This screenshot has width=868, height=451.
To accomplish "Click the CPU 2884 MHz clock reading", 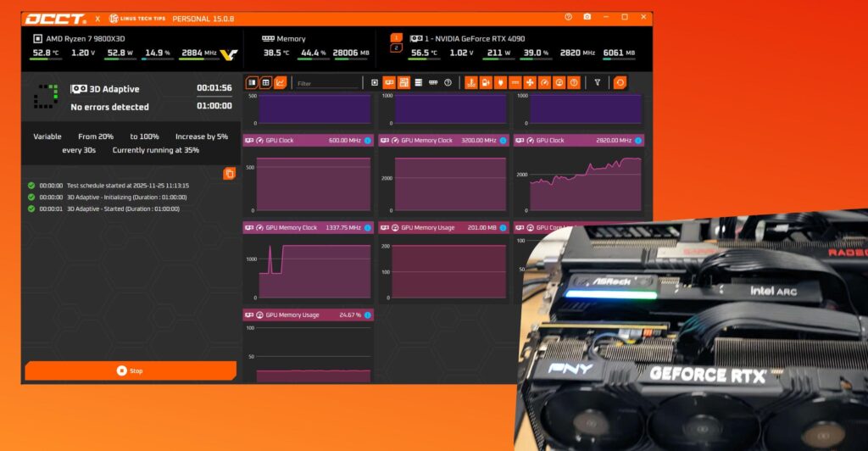I will point(198,53).
